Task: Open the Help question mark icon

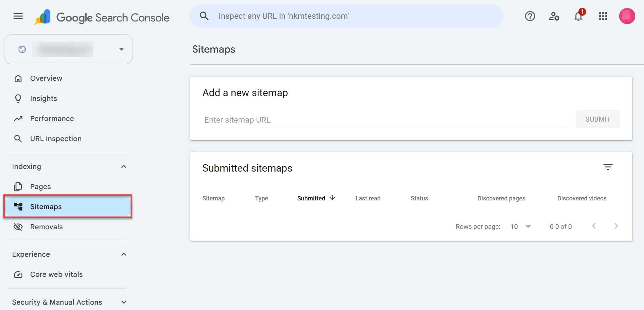Action: tap(530, 16)
